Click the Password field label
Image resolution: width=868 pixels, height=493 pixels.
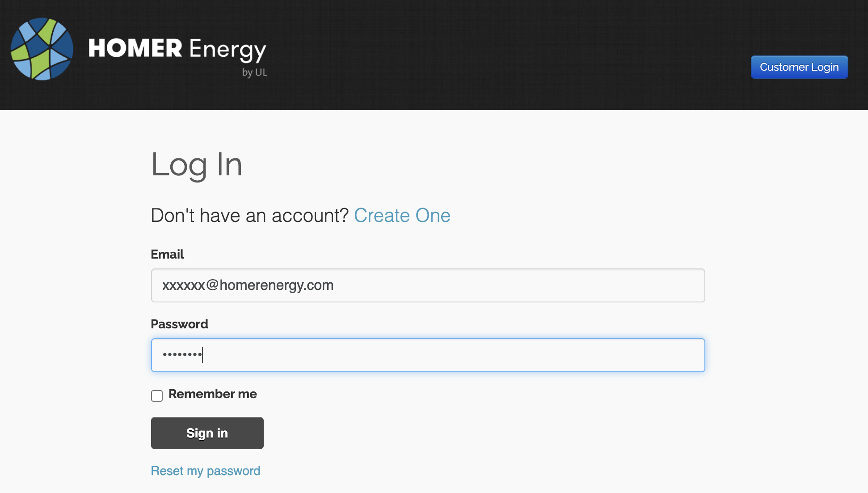(179, 323)
